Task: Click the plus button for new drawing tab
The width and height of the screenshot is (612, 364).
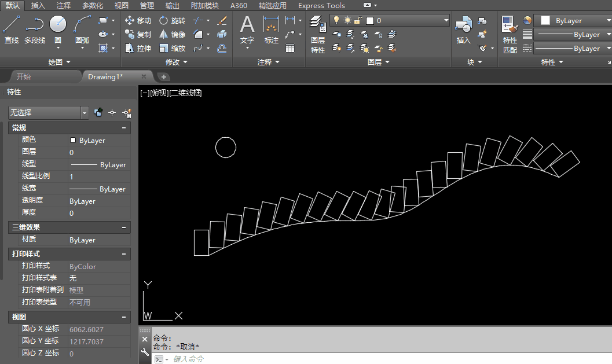Action: (x=164, y=76)
